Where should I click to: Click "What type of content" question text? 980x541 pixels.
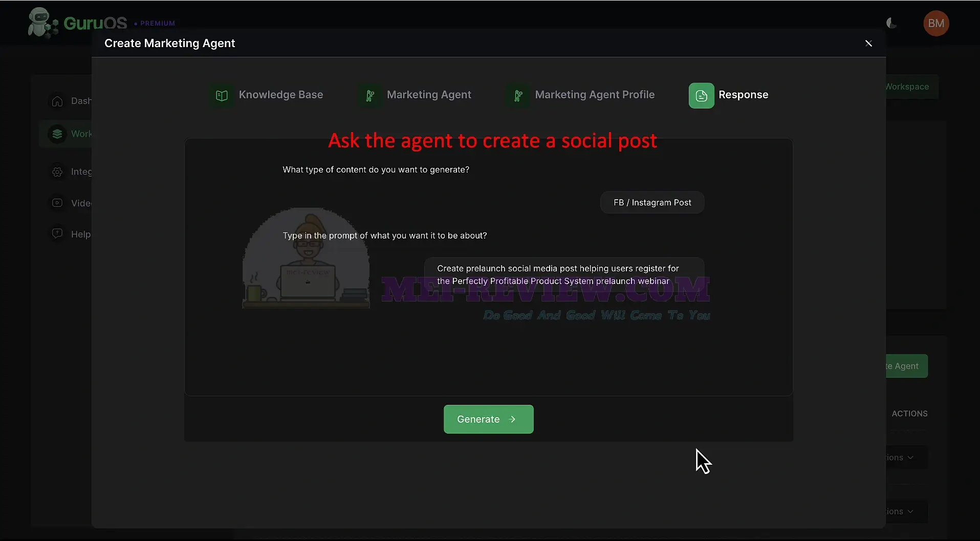pos(376,169)
